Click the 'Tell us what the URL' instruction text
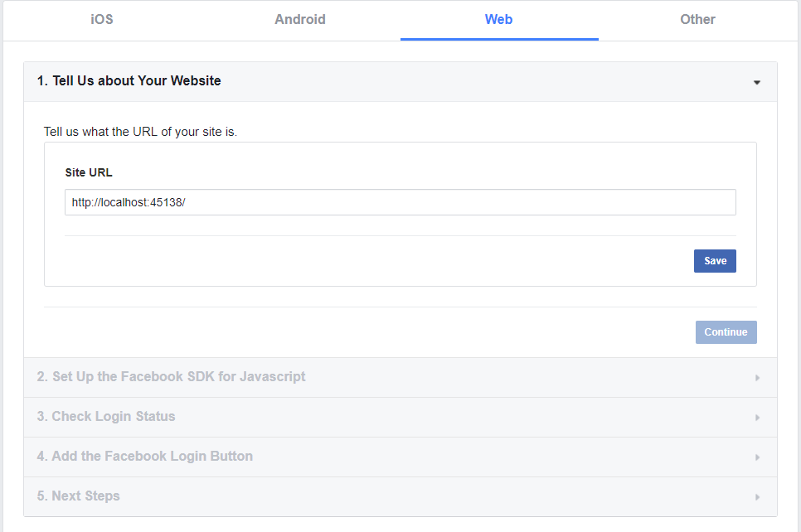 coord(140,132)
